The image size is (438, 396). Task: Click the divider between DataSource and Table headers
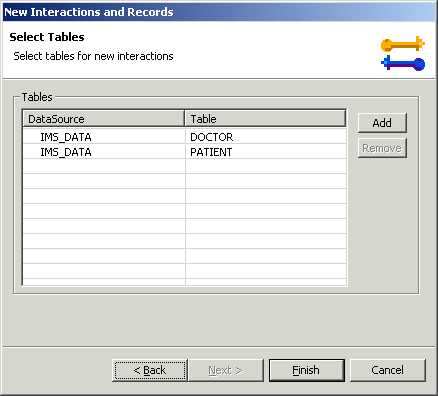[x=185, y=119]
